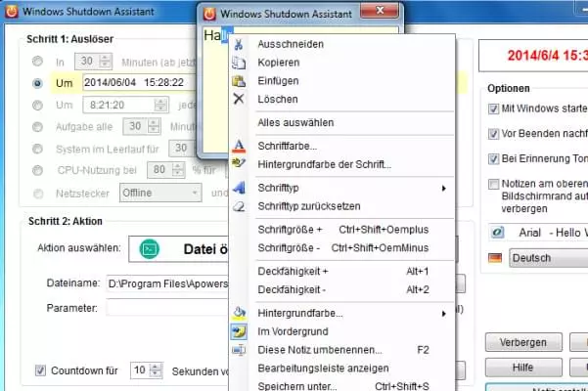Toggle the 'Bei Erinnerung Ton' checkbox
This screenshot has width=588, height=391.
point(493,158)
